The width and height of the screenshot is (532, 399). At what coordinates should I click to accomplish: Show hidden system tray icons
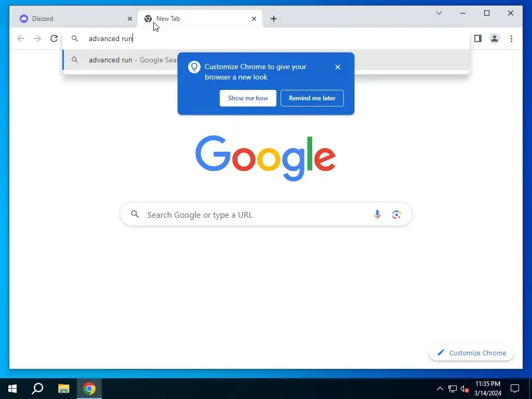pyautogui.click(x=440, y=389)
